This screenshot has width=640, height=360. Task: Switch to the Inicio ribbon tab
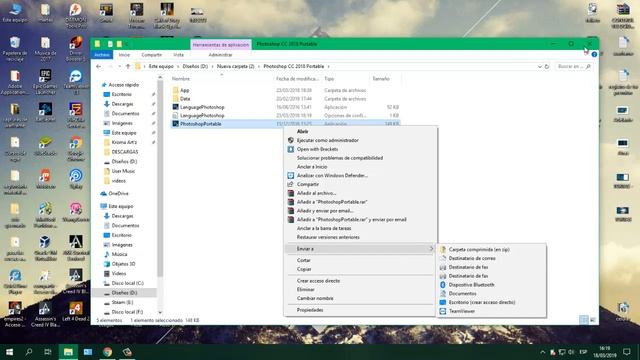point(124,55)
